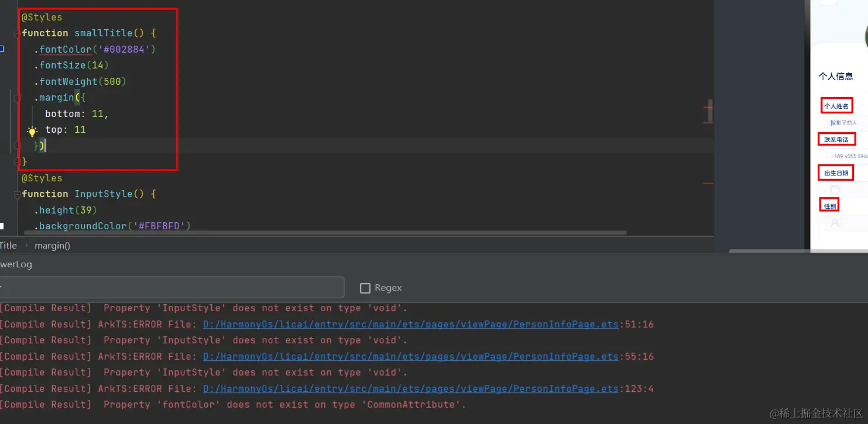Collapse the .margin block fold marker
Image resolution: width=868 pixels, height=424 pixels.
coord(17,98)
